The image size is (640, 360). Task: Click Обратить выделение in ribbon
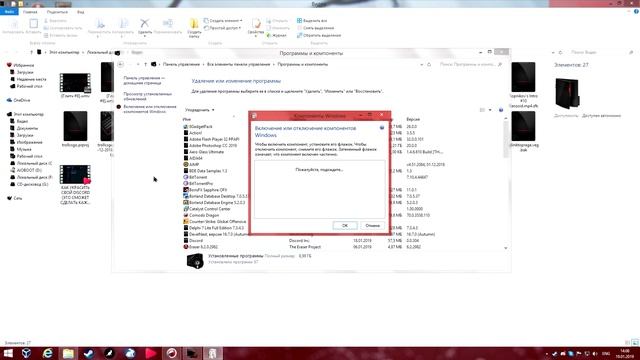tap(319, 36)
